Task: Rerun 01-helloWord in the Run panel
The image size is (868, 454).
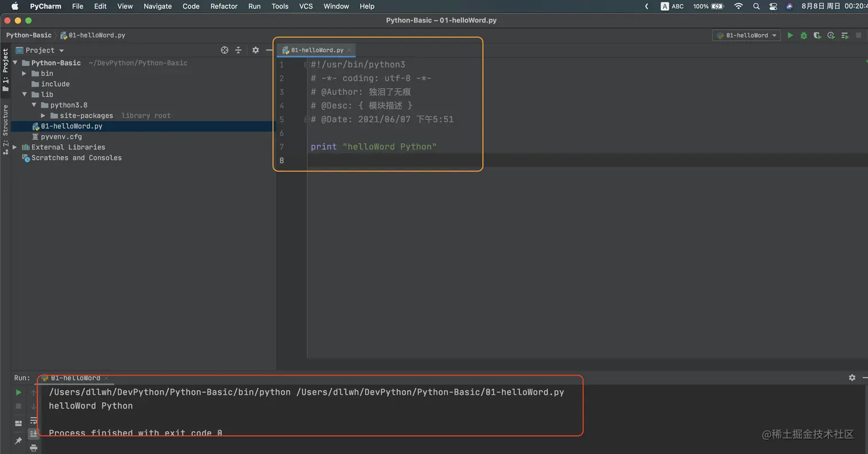Action: 18,393
